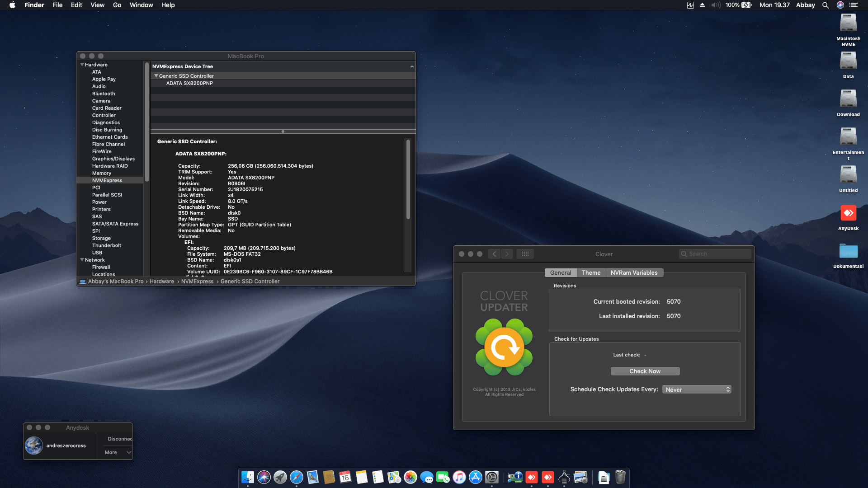The height and width of the screenshot is (488, 868).
Task: Click Show All grid icon in Clover
Action: [525, 254]
